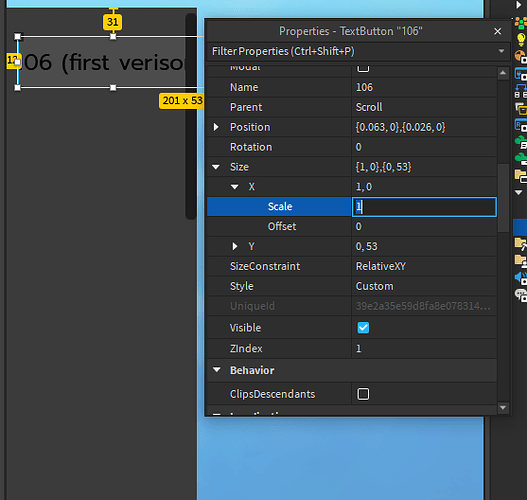This screenshot has height=500, width=527.
Task: Select the StarterGui folder icon
Action: (521, 176)
